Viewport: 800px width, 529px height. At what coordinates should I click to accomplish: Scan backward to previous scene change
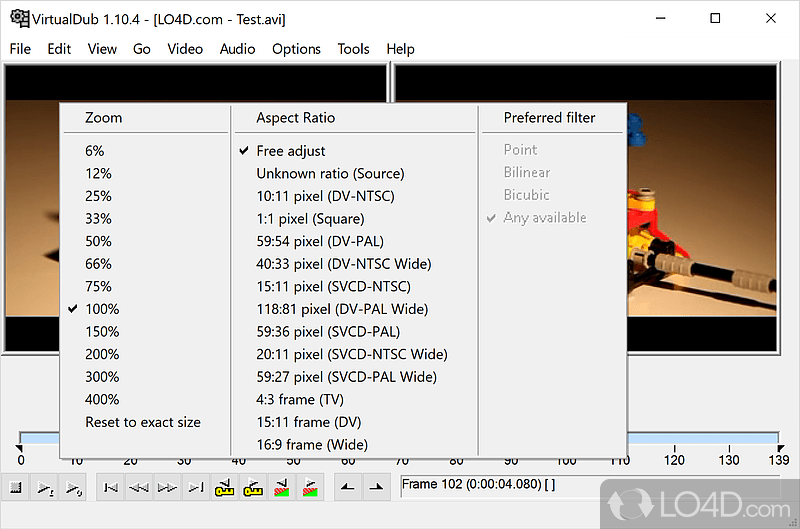coord(282,488)
